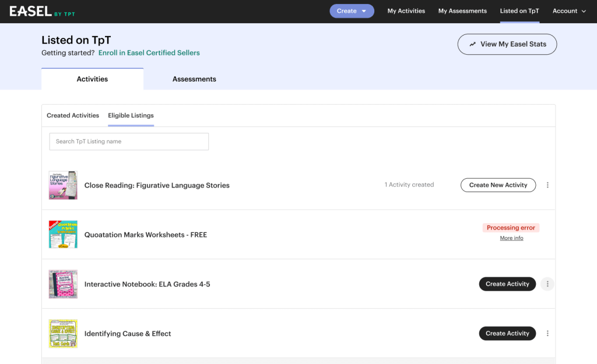
Task: Switch to the Assessments tab
Action: 194,79
